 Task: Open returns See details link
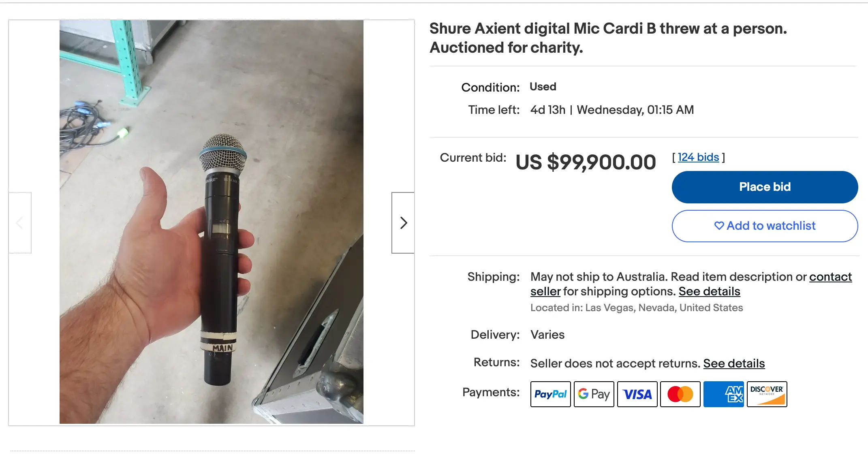734,363
